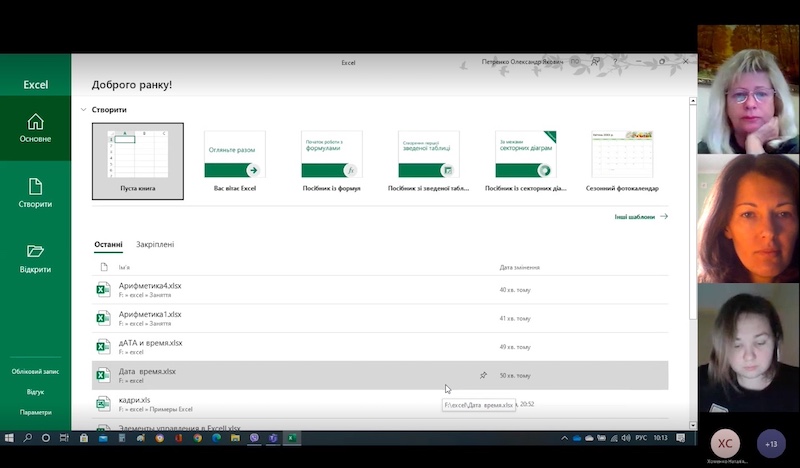Switch РУС input language indicator
This screenshot has width=800, height=468.
coord(641,438)
